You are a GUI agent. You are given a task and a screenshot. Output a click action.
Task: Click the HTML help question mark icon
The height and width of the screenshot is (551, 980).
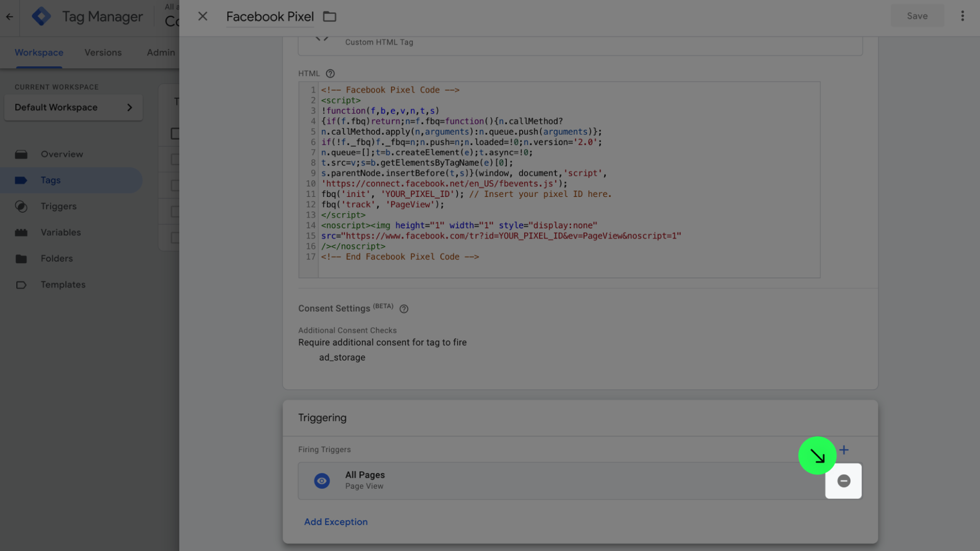click(x=330, y=73)
